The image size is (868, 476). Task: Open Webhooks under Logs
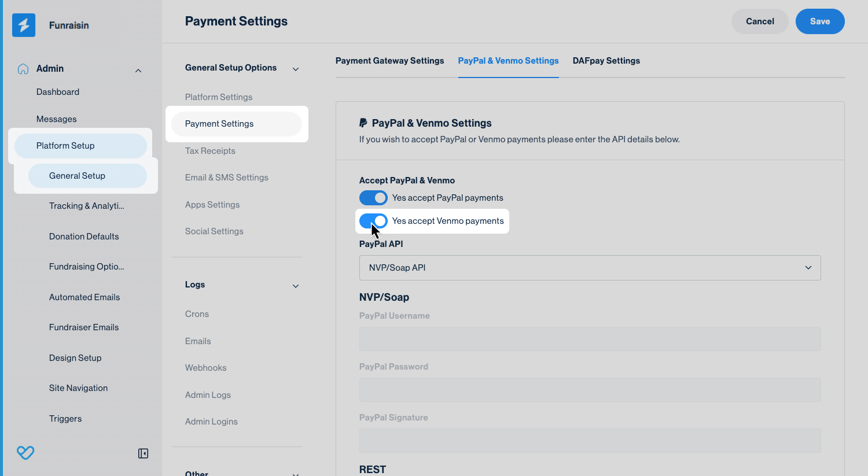[x=205, y=368]
